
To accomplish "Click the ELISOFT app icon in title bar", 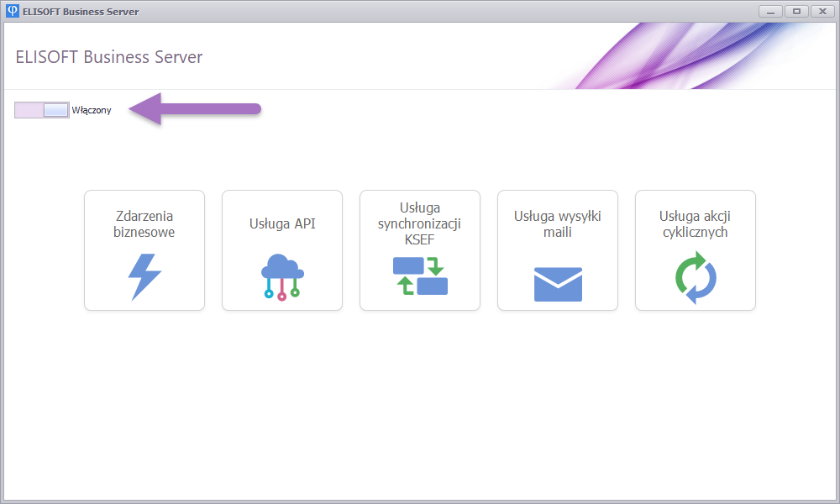I will click(x=13, y=12).
